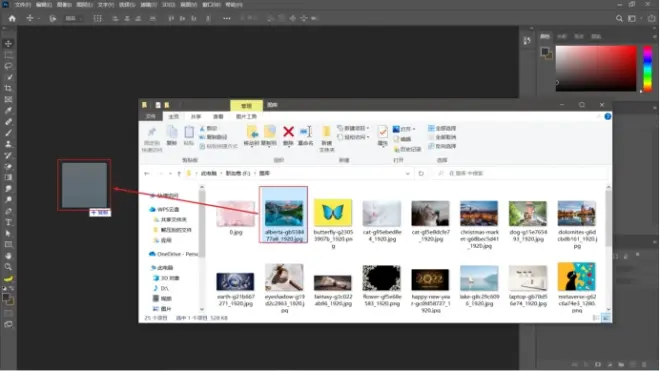Viewport: 660px width, 371px height.
Task: Open the 图片工具 ribbon tab
Action: pyautogui.click(x=246, y=117)
